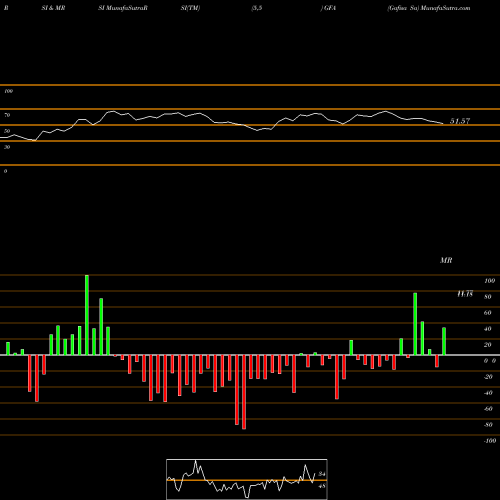Click the 40 label on the MR axis
500x500 pixels.
(488, 329)
